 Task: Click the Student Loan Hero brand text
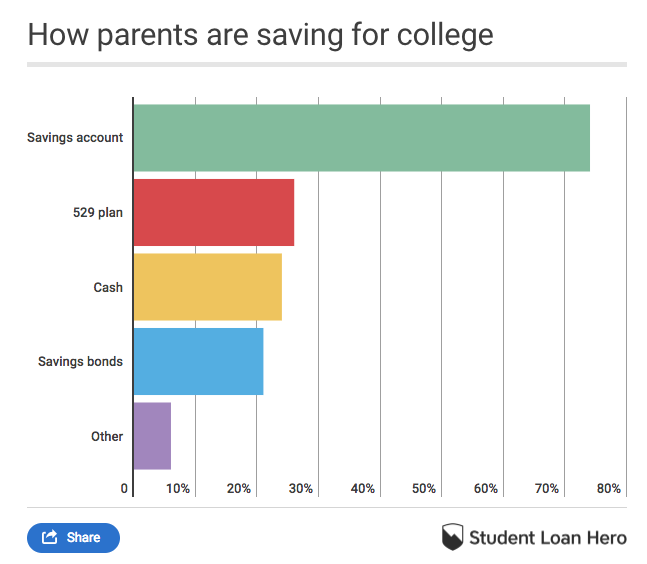[548, 537]
